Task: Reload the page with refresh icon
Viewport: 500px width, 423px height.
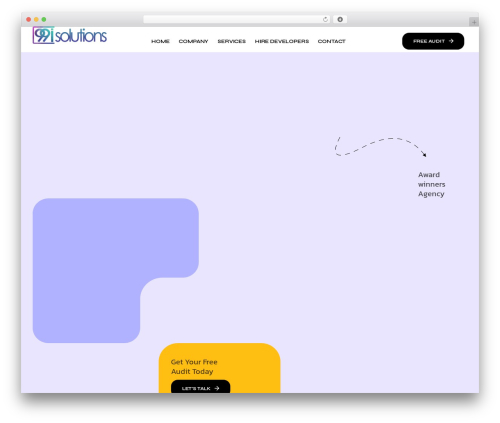Action: [x=325, y=19]
